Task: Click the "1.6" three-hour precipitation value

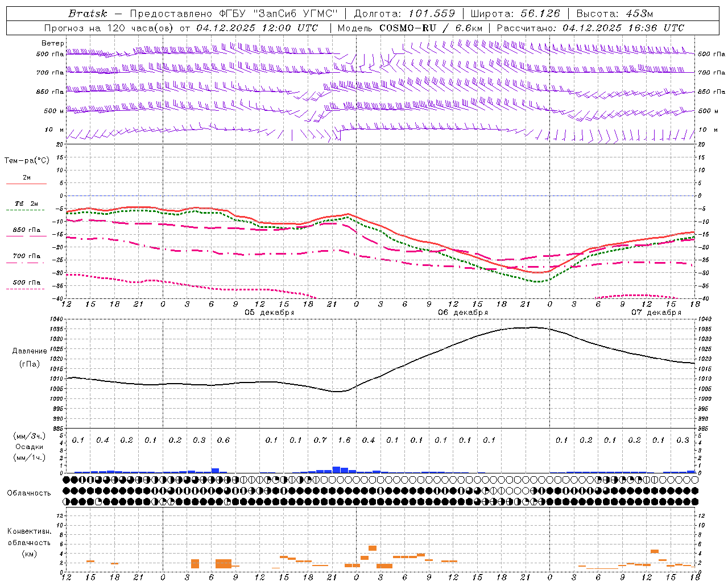Action: point(344,440)
